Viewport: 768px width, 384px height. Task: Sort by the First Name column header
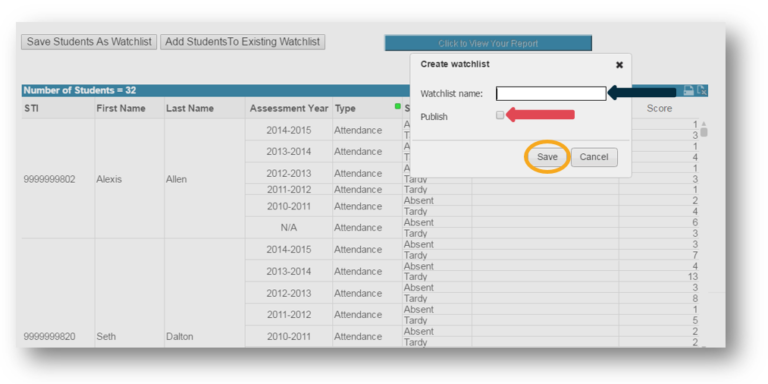[120, 108]
